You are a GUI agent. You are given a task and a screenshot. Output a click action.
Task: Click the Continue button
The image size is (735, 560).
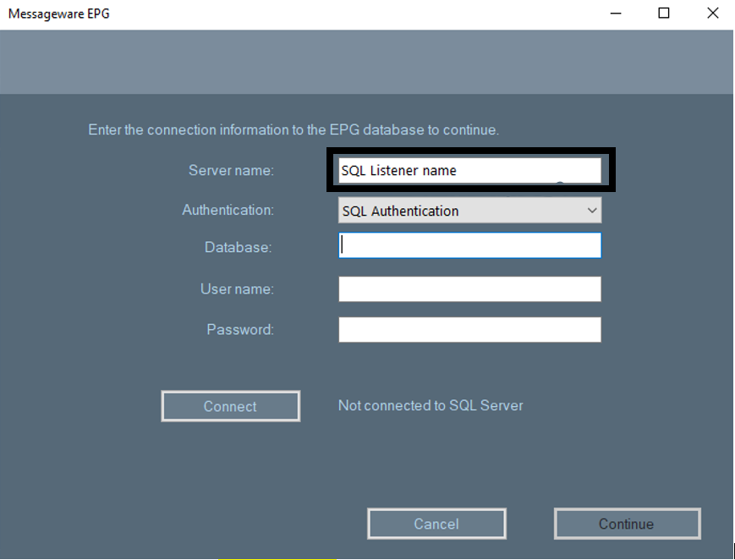[x=627, y=523]
